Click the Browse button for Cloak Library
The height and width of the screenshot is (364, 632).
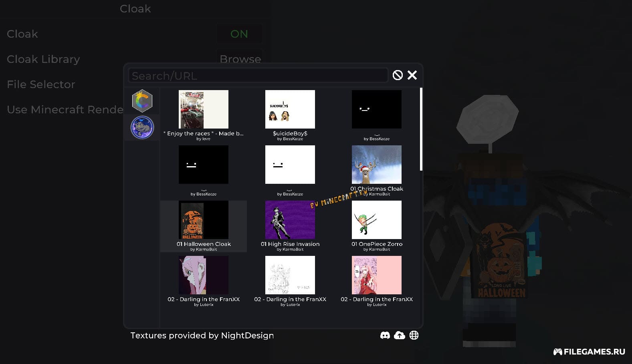click(240, 59)
